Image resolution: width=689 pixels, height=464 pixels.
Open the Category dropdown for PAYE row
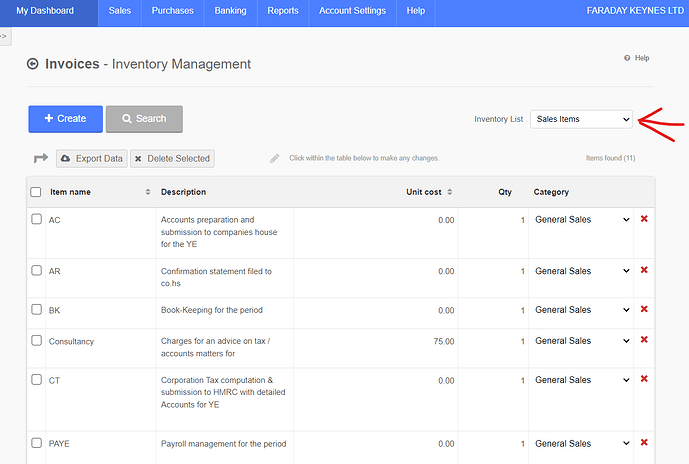point(582,443)
